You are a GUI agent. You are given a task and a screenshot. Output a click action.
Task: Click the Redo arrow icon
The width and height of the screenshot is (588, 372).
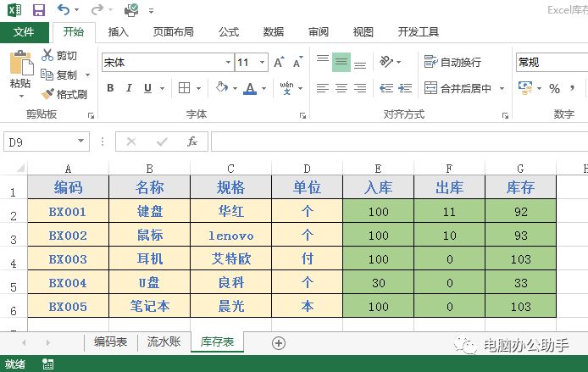point(97,10)
